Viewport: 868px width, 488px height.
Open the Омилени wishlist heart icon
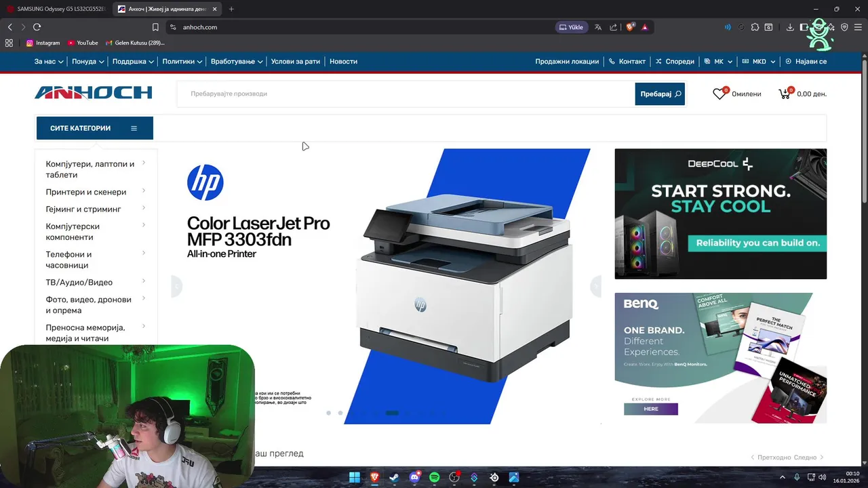[x=719, y=94]
